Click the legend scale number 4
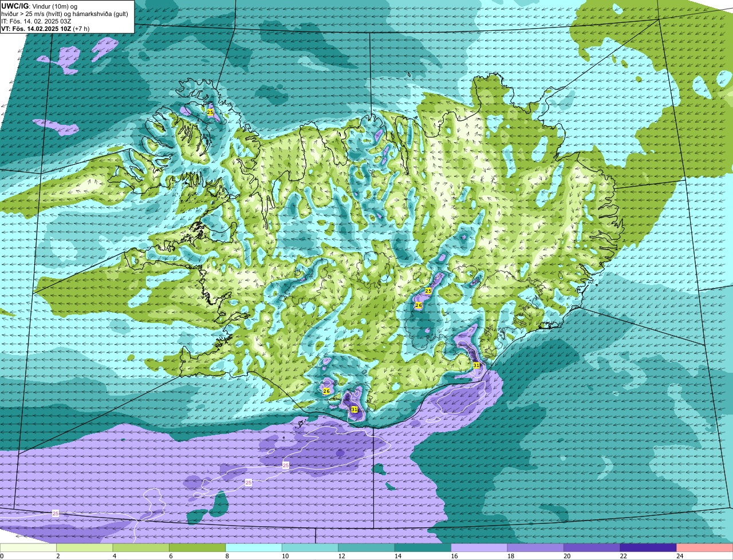 click(x=113, y=556)
